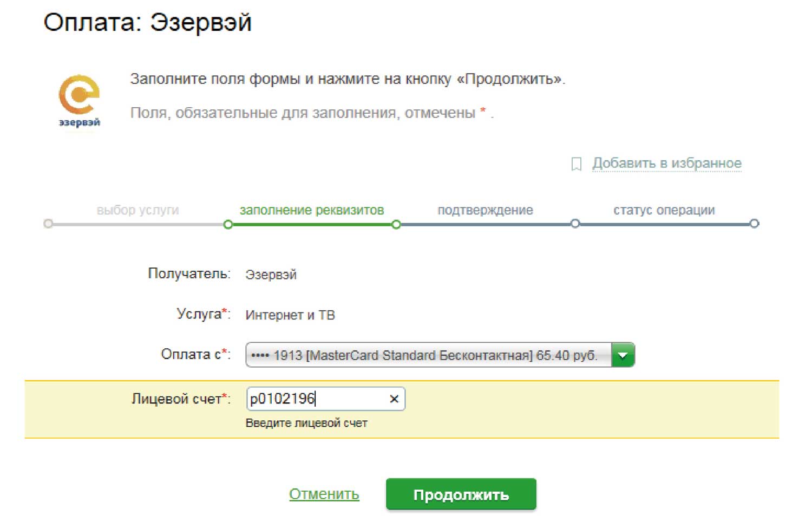Click the green Продолжить button
812x528 pixels.
pyautogui.click(x=461, y=494)
